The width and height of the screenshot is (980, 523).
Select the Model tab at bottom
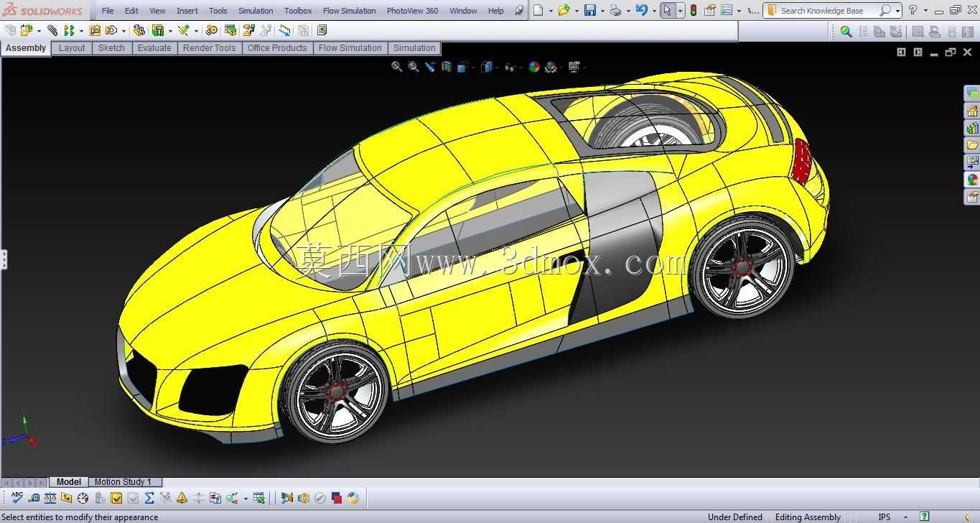pos(69,482)
